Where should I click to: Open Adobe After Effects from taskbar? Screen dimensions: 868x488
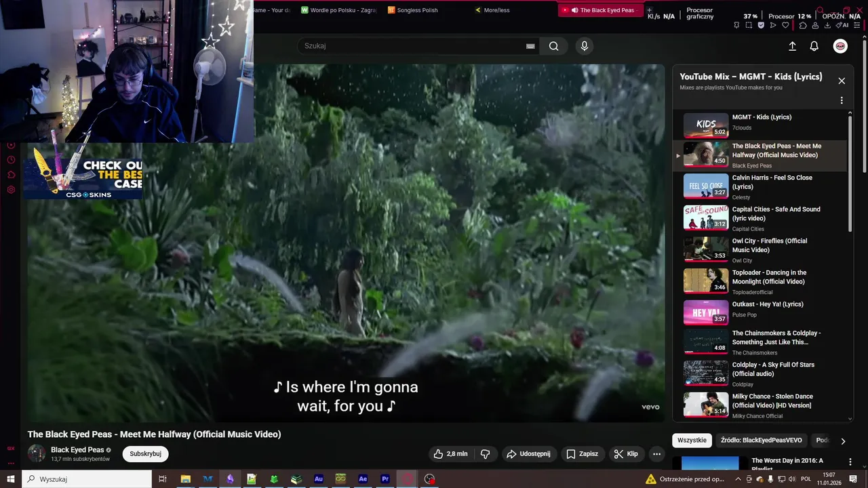tap(363, 479)
